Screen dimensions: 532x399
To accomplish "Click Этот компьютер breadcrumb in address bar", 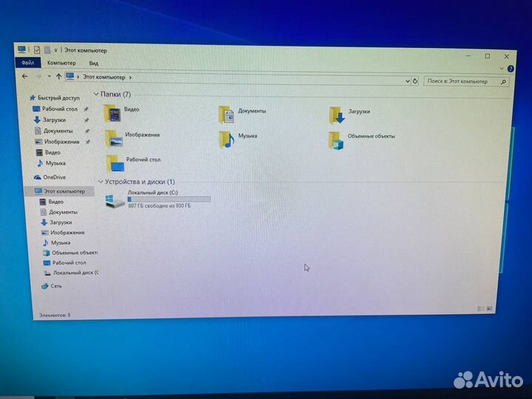I will [x=104, y=78].
